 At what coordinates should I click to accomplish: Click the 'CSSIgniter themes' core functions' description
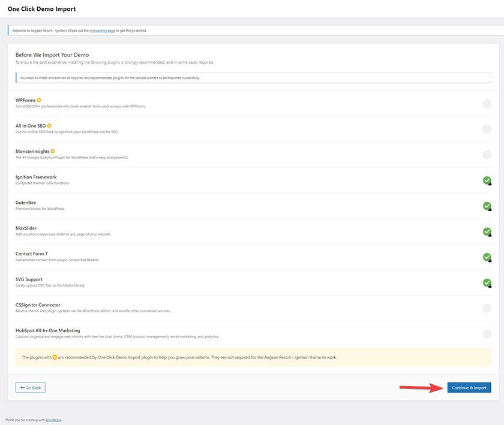pos(43,183)
